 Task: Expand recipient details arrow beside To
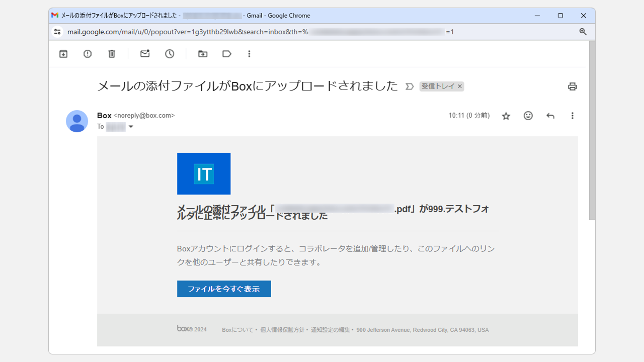131,127
